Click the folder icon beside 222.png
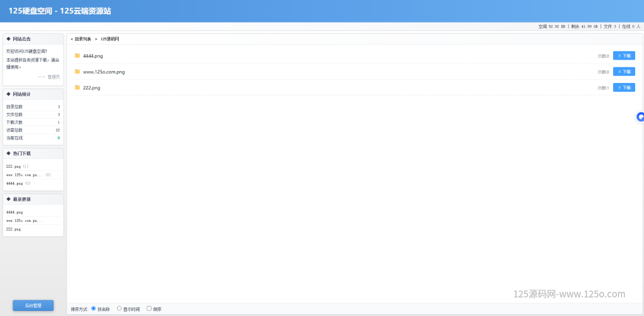This screenshot has height=316, width=644. [x=77, y=87]
